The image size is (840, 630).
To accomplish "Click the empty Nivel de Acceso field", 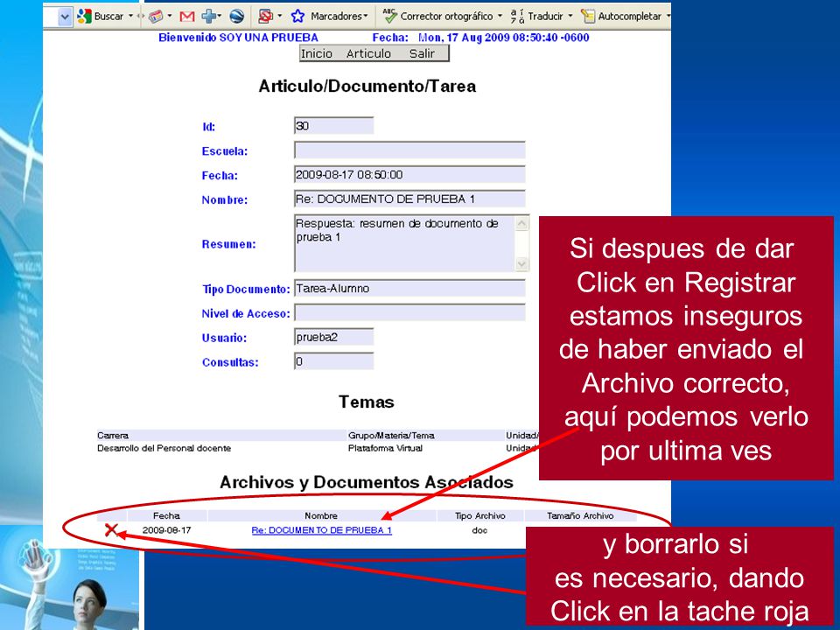I will tap(409, 313).
